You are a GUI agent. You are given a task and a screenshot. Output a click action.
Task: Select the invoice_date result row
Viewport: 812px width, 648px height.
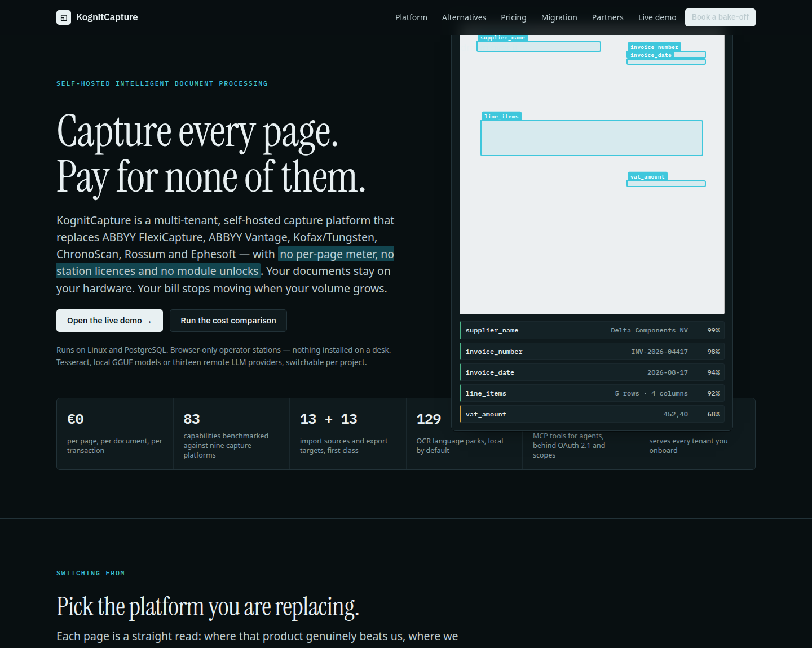click(592, 372)
